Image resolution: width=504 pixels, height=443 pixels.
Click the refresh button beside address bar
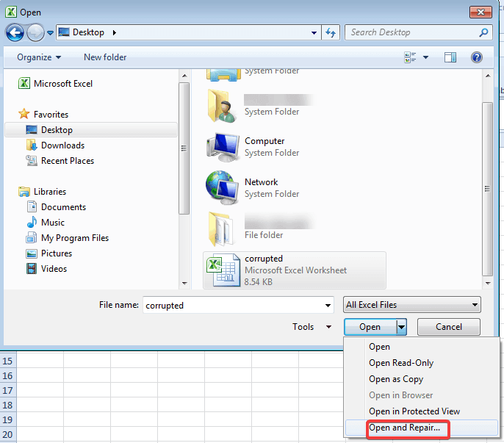tap(331, 32)
